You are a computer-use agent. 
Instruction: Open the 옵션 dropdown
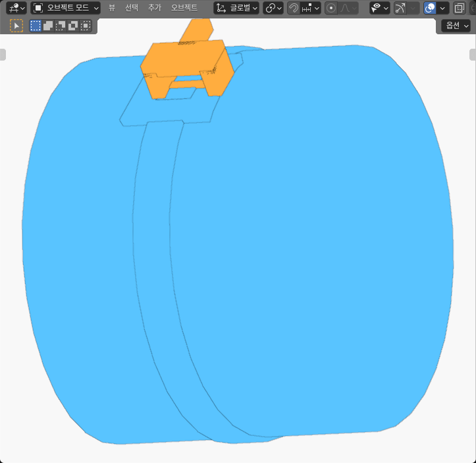(x=456, y=26)
